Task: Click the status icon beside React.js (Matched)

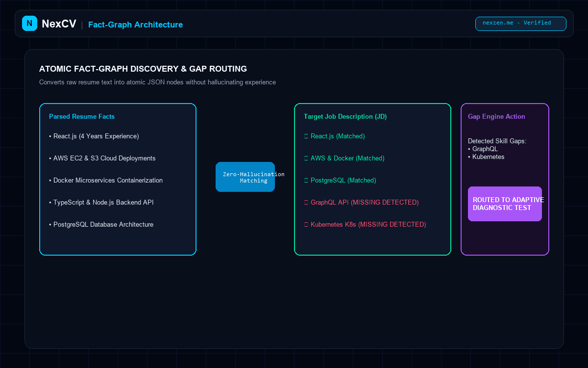Action: coord(306,136)
